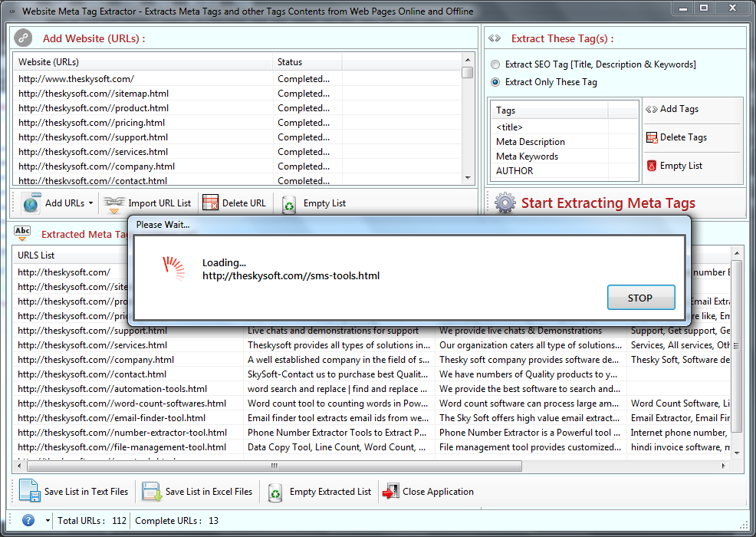This screenshot has height=537, width=756.
Task: Click the Delete Tags label
Action: [683, 137]
